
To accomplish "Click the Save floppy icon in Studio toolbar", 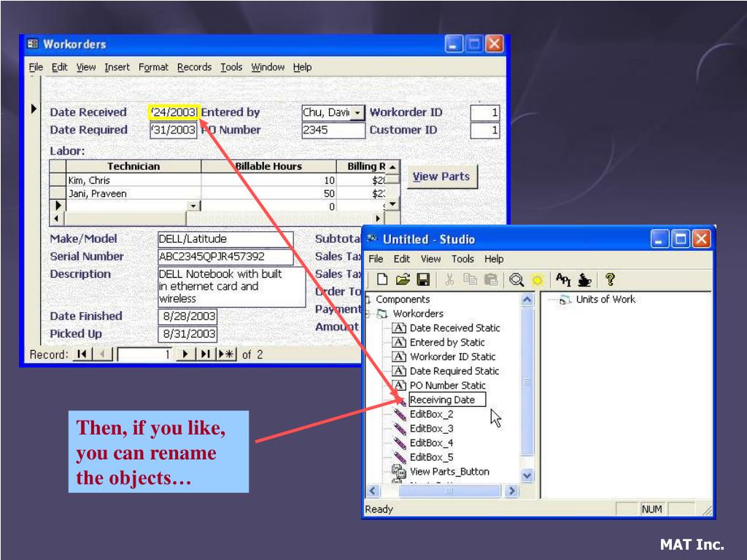I will (423, 279).
